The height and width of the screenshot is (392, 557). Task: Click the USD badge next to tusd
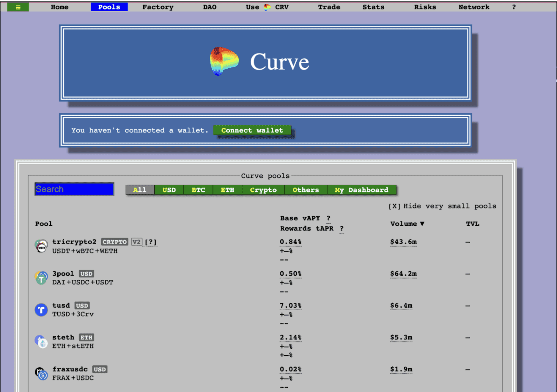coord(82,305)
